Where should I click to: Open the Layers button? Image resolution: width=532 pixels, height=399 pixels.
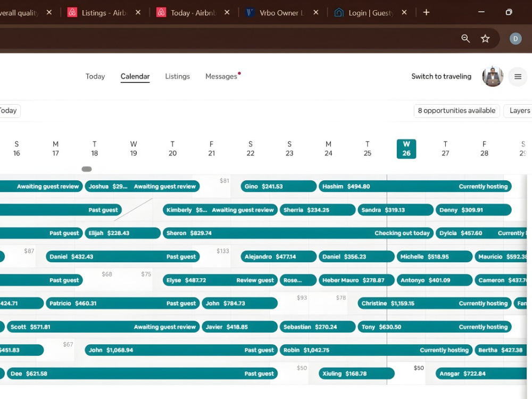click(518, 111)
